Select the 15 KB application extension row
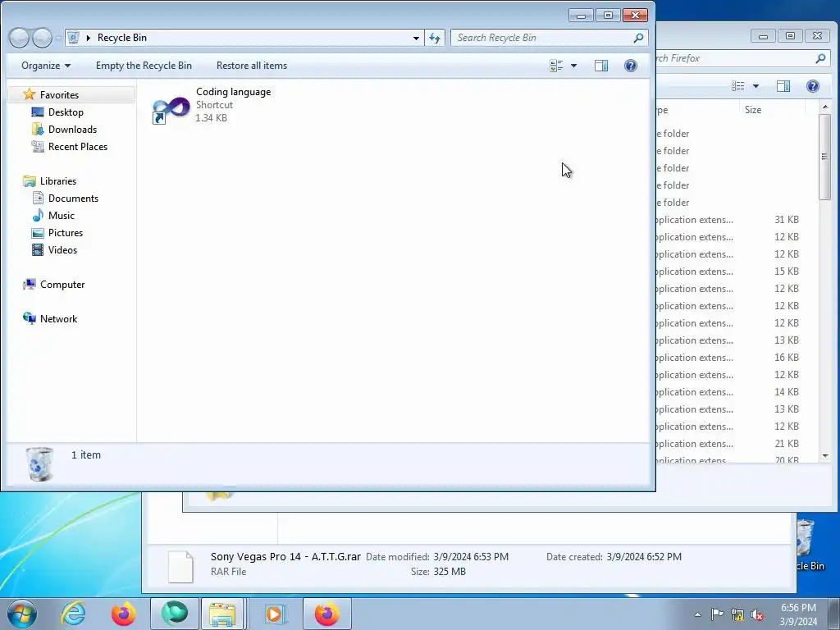 click(729, 272)
